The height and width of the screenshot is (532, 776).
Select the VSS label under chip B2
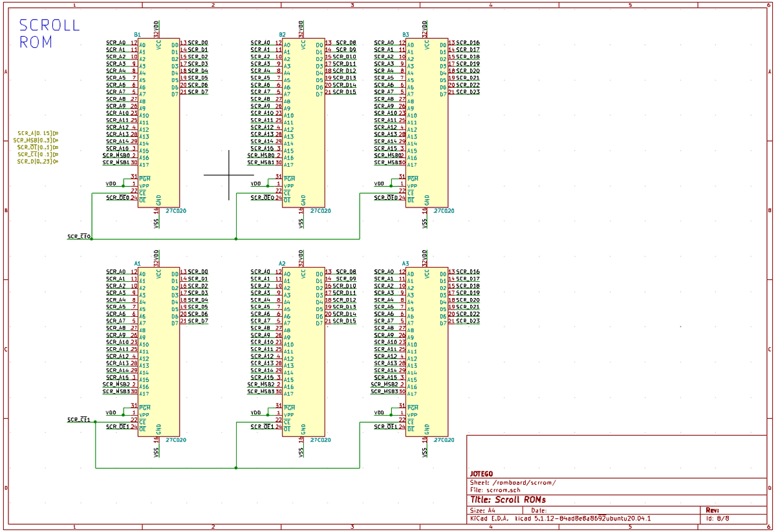(301, 223)
